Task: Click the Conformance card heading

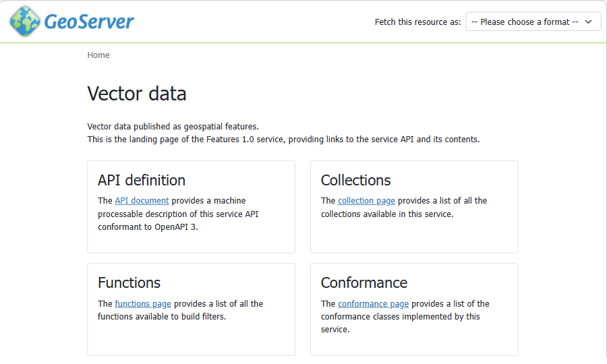Action: click(364, 282)
